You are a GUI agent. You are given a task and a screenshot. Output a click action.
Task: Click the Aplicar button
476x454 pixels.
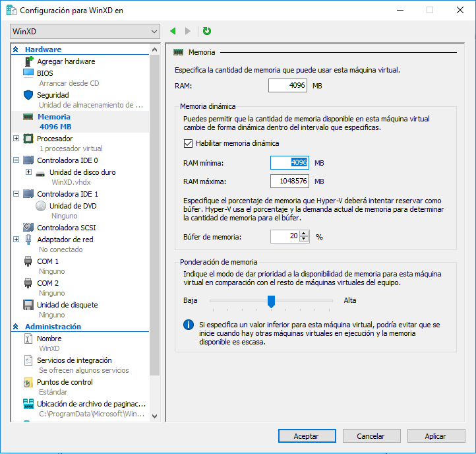point(436,436)
